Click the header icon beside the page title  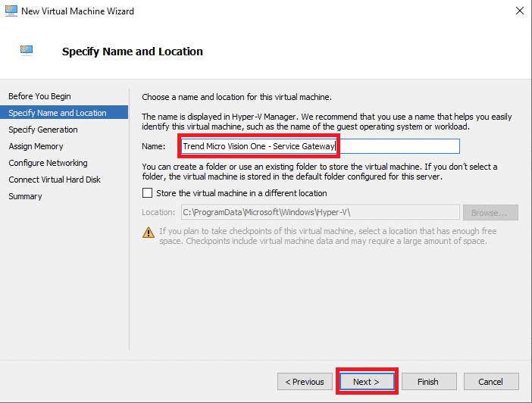point(27,51)
